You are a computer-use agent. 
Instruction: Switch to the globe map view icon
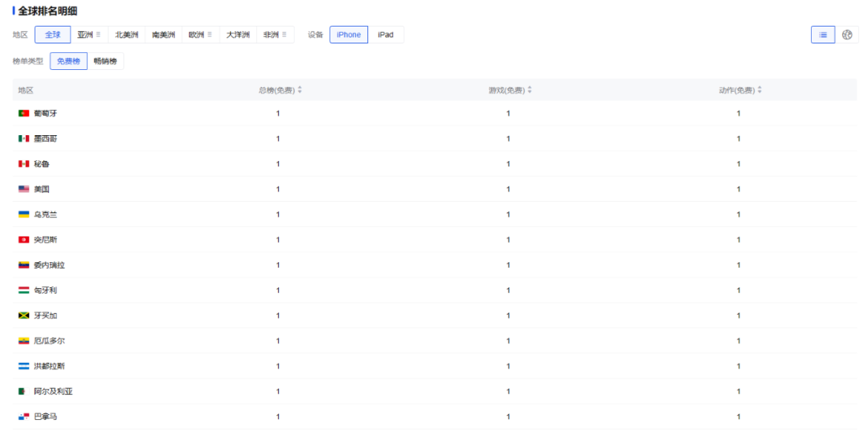click(x=847, y=35)
